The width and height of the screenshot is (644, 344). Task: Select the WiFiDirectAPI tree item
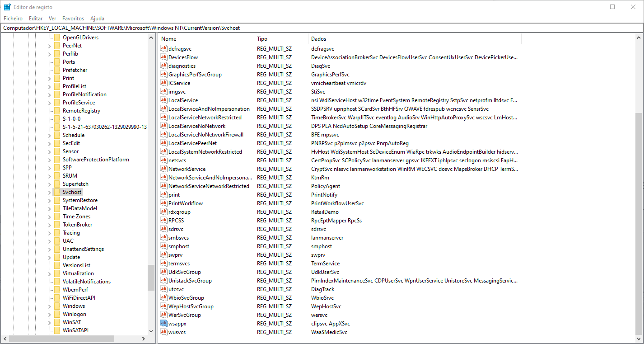click(79, 298)
